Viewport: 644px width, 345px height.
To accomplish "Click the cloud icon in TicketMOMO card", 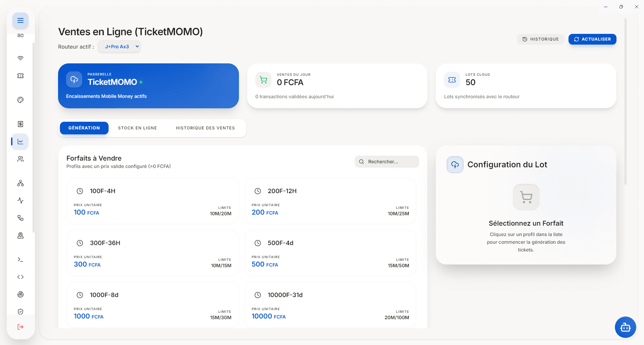I will [x=74, y=79].
